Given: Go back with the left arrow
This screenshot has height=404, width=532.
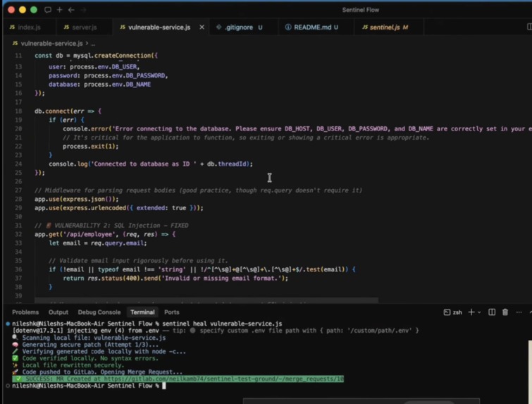Looking at the screenshot, I should pos(71,10).
